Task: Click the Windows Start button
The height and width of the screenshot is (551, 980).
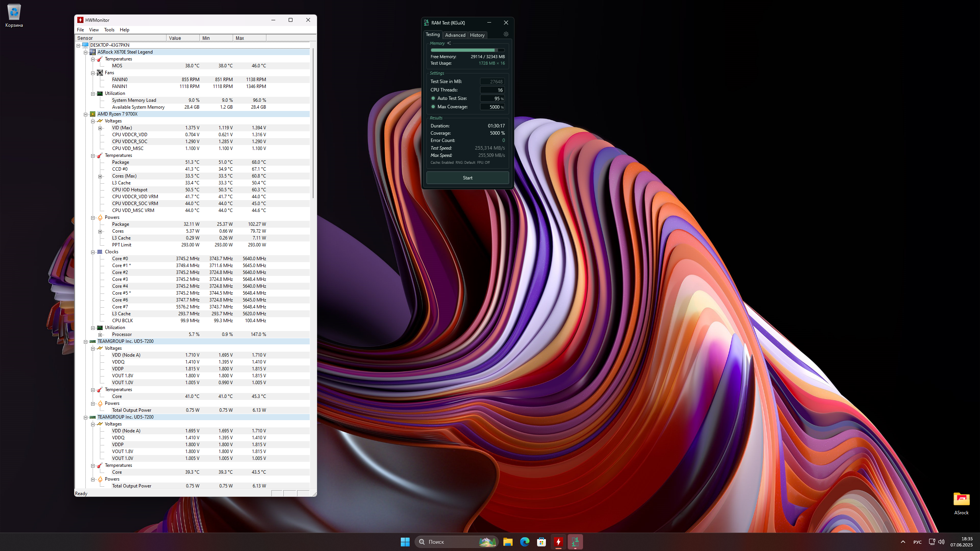Action: click(x=405, y=542)
